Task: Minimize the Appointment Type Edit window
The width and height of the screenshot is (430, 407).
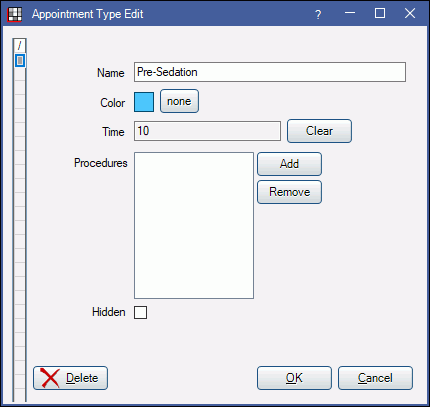Action: (x=350, y=14)
